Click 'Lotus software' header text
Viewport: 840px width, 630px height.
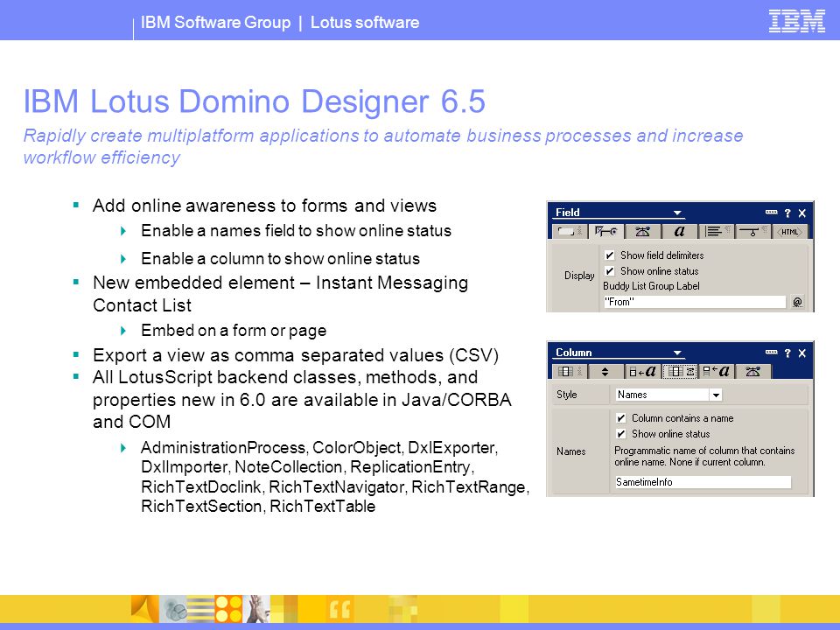coord(365,23)
